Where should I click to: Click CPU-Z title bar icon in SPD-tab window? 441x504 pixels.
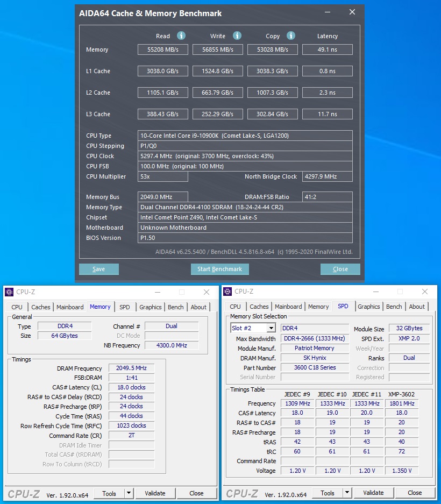[227, 292]
